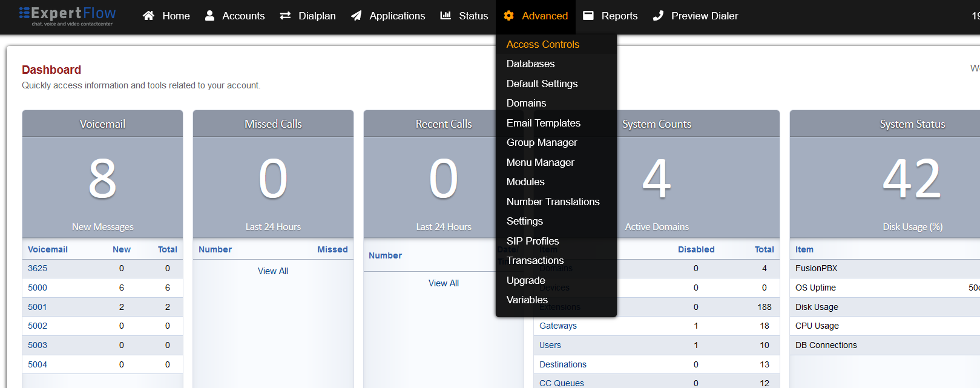The height and width of the screenshot is (388, 980).
Task: Click the Dialplan arrows icon
Action: point(285,16)
